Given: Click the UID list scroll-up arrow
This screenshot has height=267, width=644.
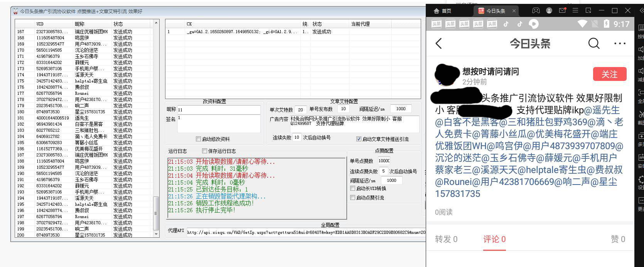Looking at the screenshot, I should [156, 24].
